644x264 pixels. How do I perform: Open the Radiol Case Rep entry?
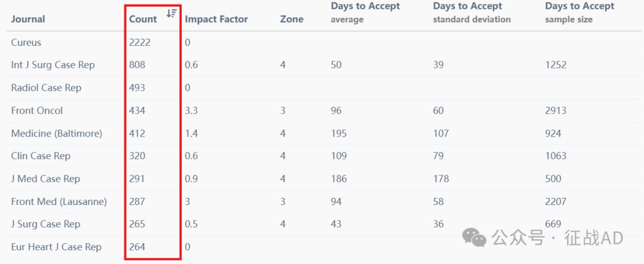47,88
